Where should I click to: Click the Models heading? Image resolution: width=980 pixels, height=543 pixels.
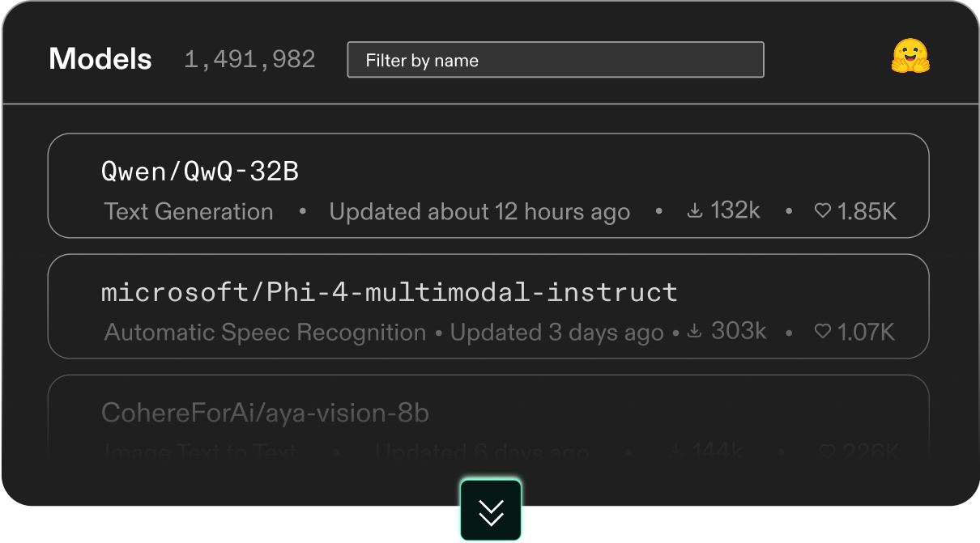click(100, 59)
